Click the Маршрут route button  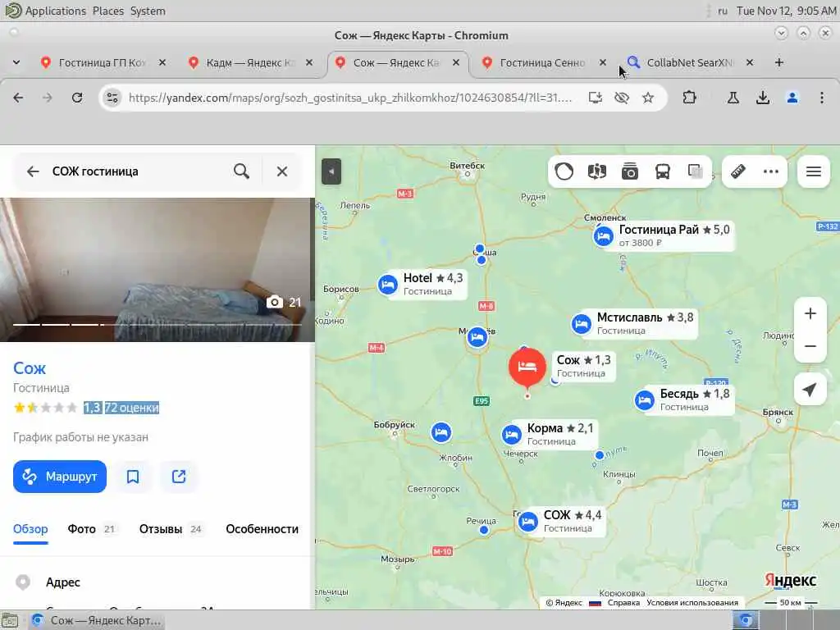coord(60,477)
